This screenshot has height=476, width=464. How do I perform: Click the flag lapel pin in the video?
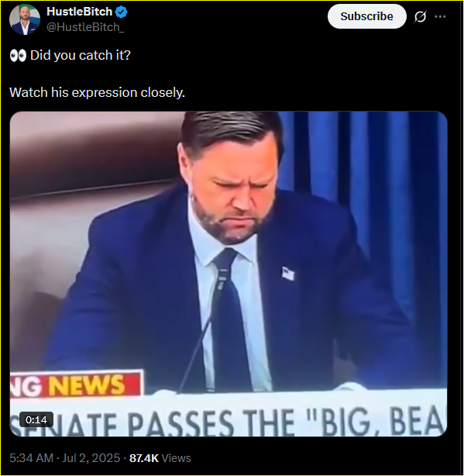tap(288, 273)
